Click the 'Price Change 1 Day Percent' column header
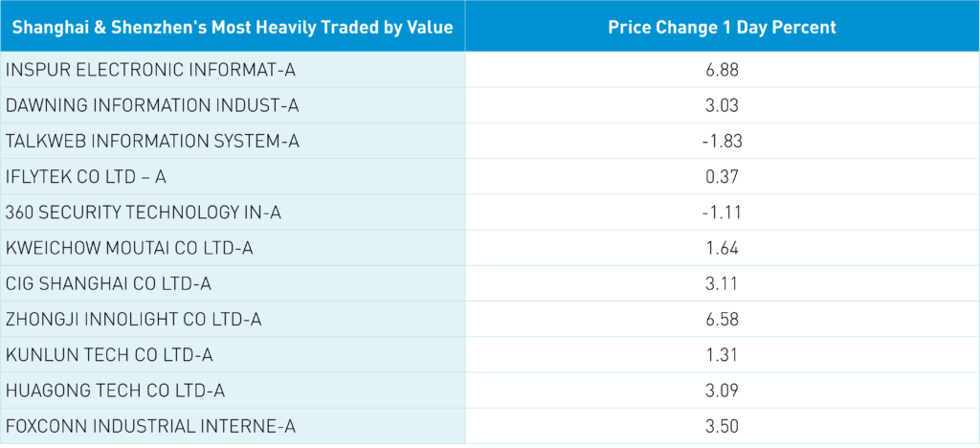The width and height of the screenshot is (980, 448). (723, 27)
